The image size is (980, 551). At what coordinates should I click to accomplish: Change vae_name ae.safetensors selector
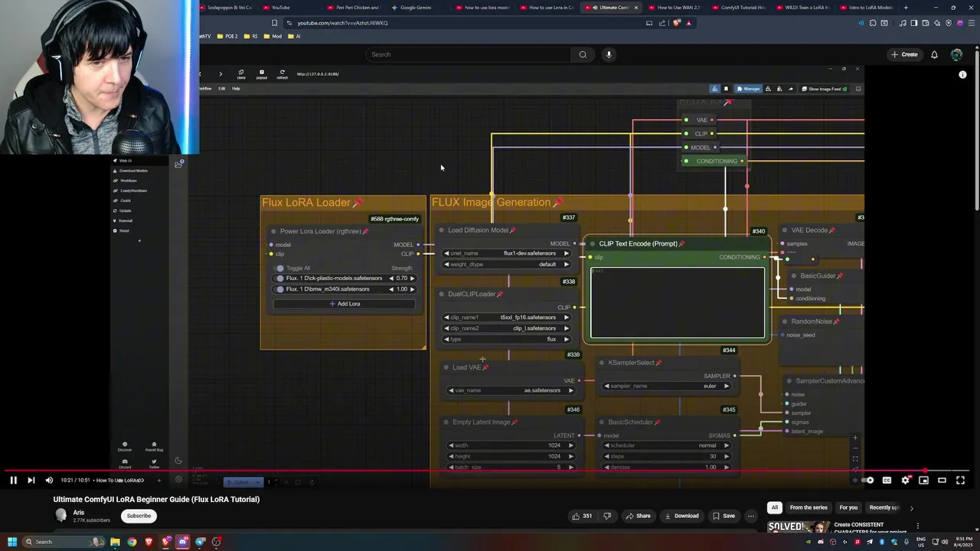(511, 390)
